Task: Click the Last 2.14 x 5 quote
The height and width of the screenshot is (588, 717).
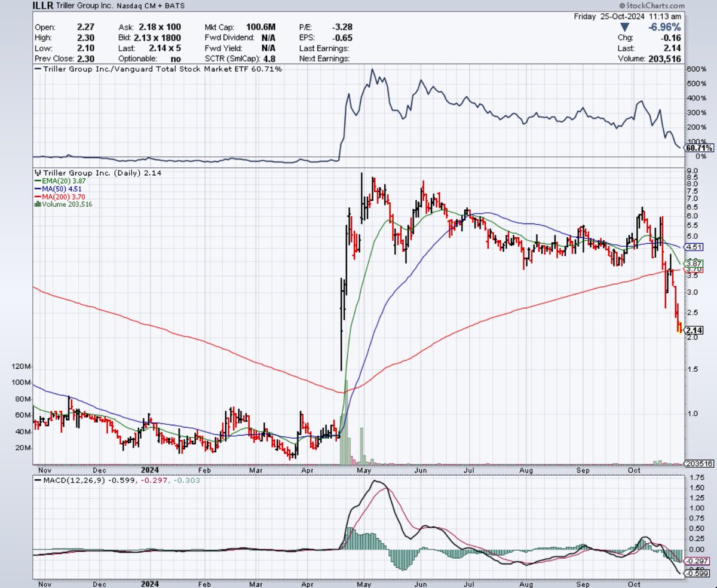Action: (x=164, y=48)
